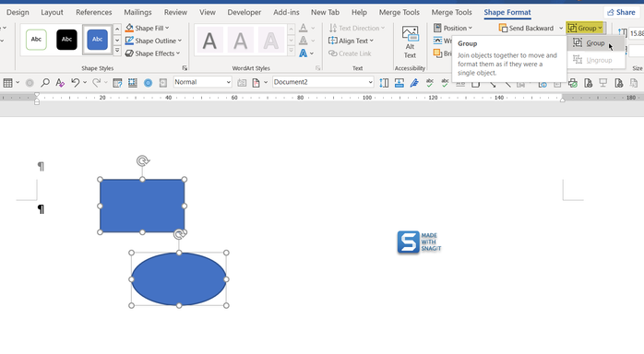
Task: Open the Help tab
Action: click(x=359, y=12)
